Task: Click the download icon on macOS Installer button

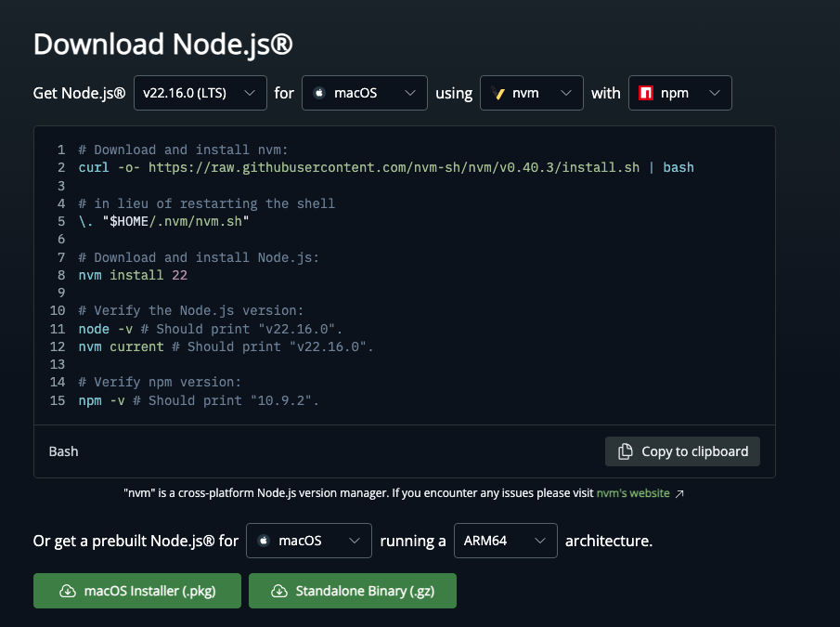Action: (x=68, y=591)
